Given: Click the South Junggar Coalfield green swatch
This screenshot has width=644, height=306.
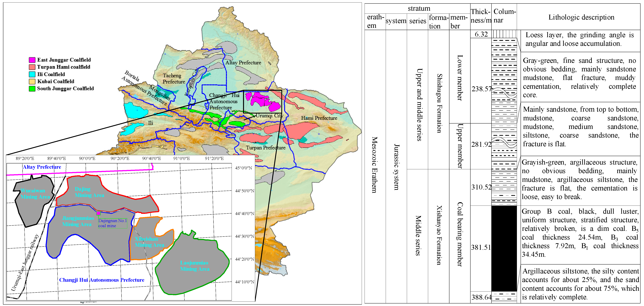Looking at the screenshot, I should tap(32, 89).
